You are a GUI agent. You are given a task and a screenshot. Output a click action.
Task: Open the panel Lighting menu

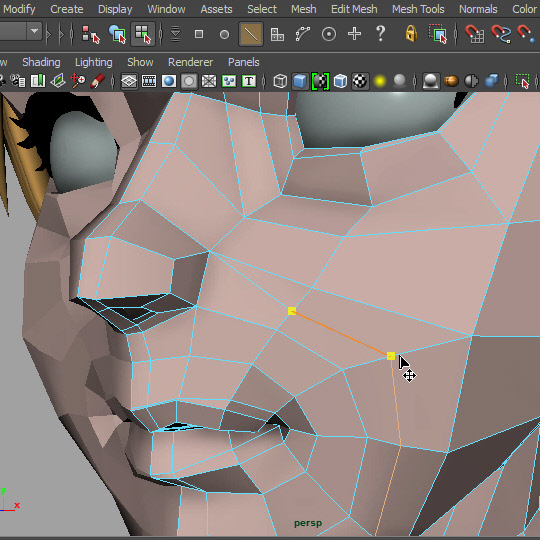coord(93,62)
